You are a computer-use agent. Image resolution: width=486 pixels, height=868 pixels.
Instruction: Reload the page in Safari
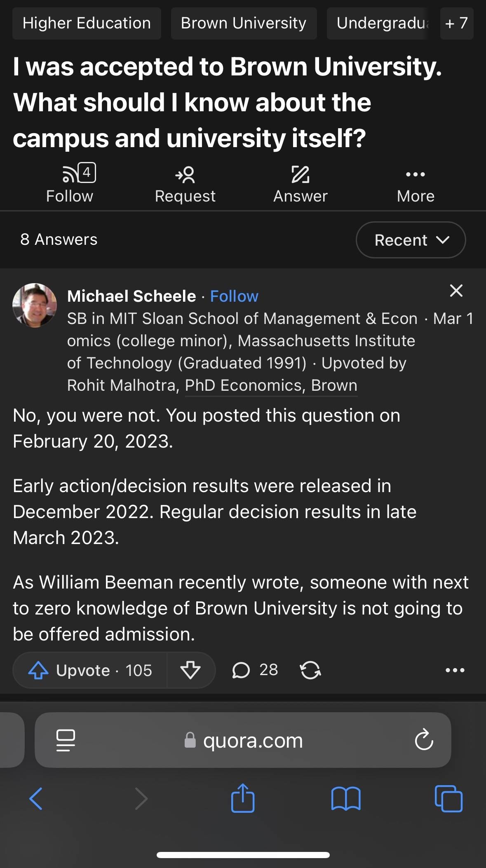(x=424, y=740)
